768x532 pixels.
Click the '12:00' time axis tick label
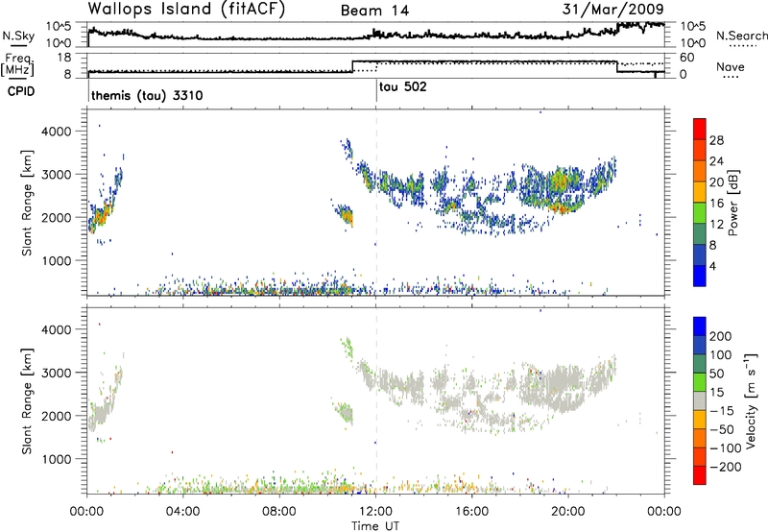coord(375,512)
